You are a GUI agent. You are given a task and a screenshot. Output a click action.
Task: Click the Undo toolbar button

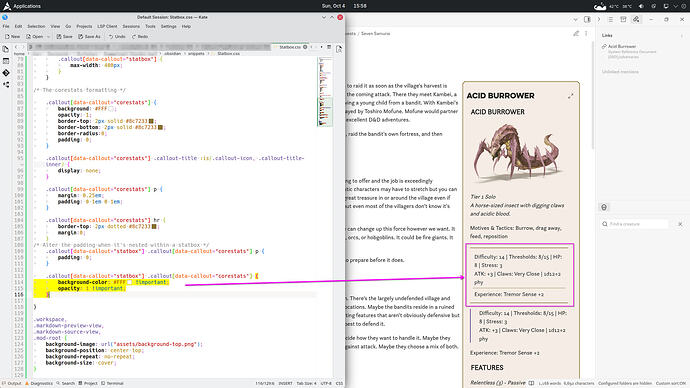point(117,37)
